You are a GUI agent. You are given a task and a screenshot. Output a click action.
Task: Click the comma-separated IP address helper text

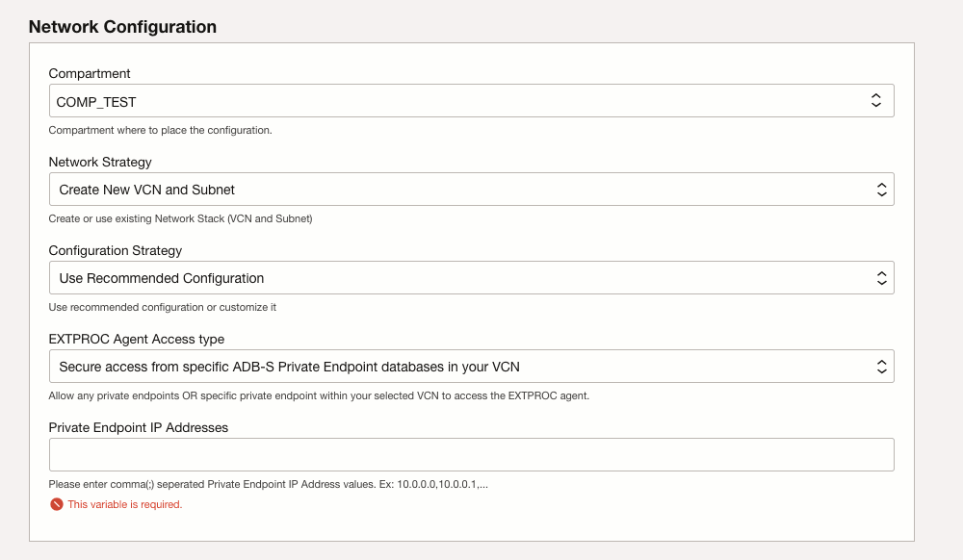(x=266, y=484)
